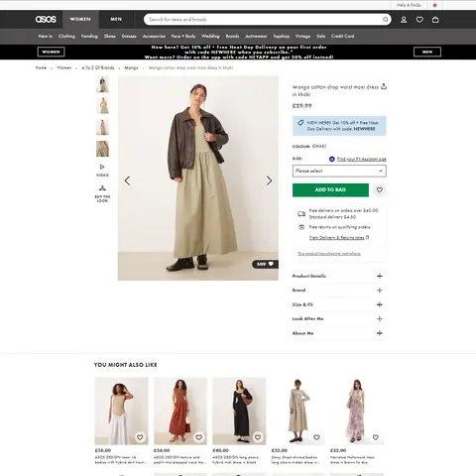Show previous product image arrow

[x=127, y=180]
